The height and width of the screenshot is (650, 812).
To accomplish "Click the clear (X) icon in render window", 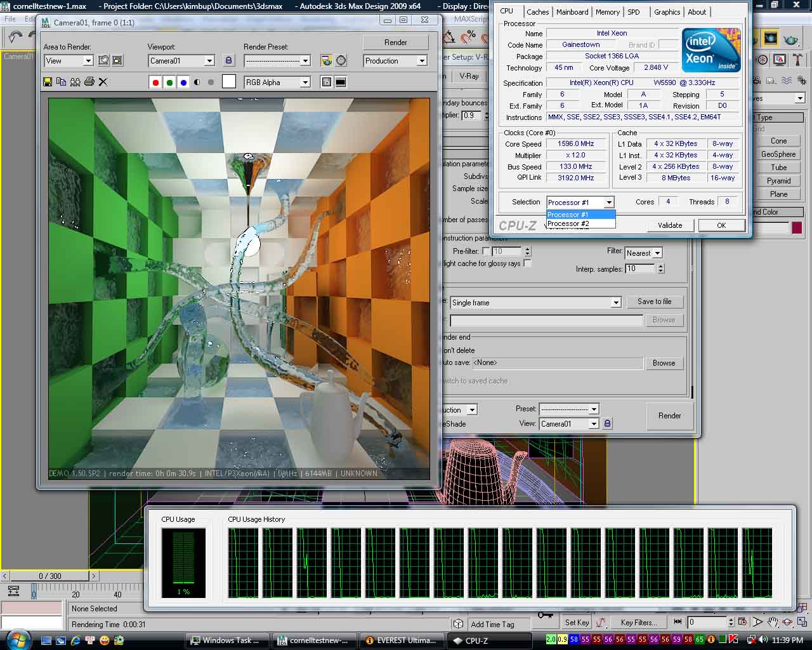I will (x=103, y=82).
